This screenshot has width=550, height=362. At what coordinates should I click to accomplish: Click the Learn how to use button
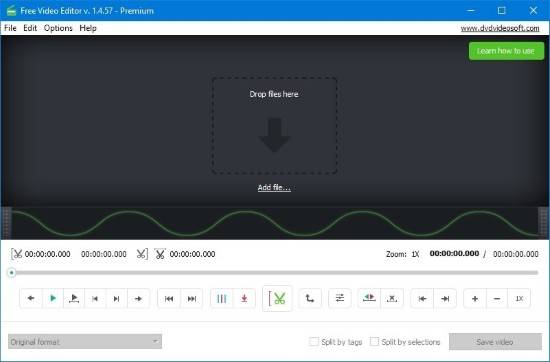[x=506, y=51]
